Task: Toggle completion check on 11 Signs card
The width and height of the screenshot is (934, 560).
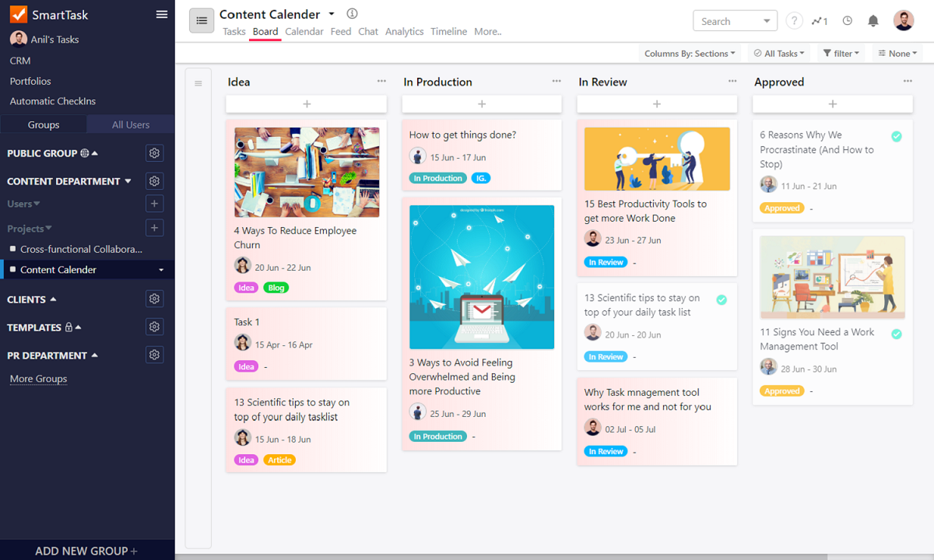Action: click(x=897, y=334)
